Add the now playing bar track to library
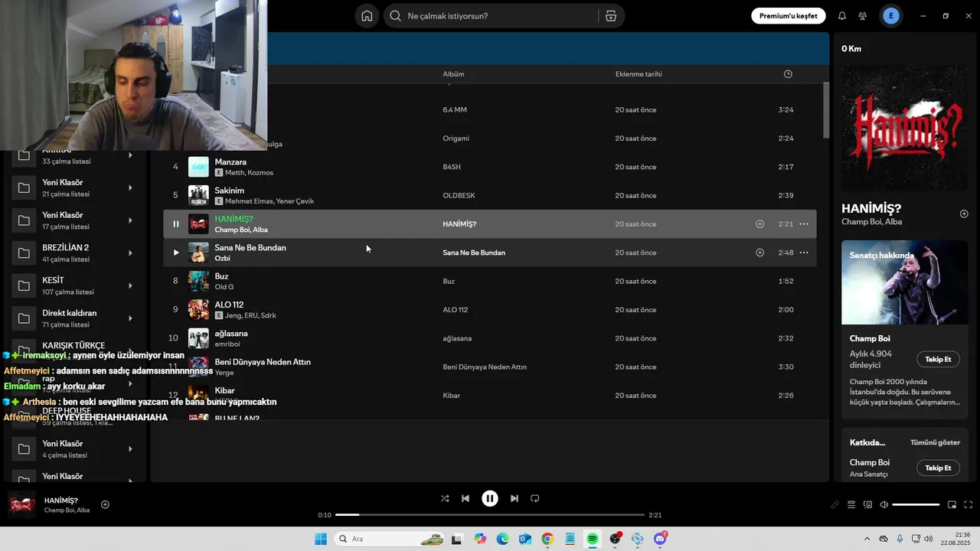 (x=105, y=504)
